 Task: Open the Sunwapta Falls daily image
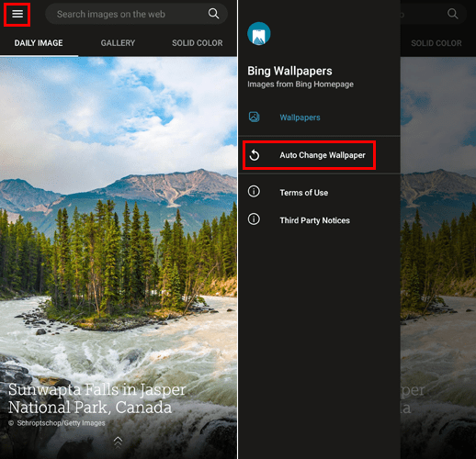click(119, 258)
